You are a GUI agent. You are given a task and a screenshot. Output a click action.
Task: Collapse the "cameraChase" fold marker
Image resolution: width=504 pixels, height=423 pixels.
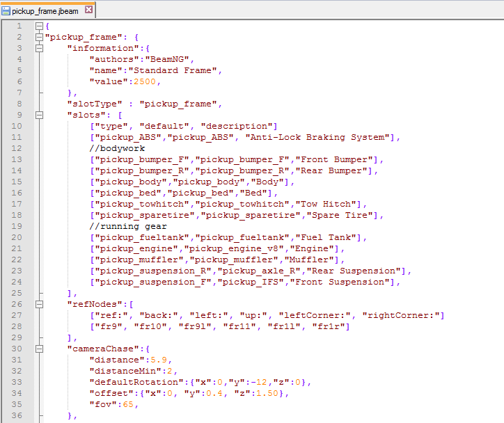pyautogui.click(x=39, y=349)
